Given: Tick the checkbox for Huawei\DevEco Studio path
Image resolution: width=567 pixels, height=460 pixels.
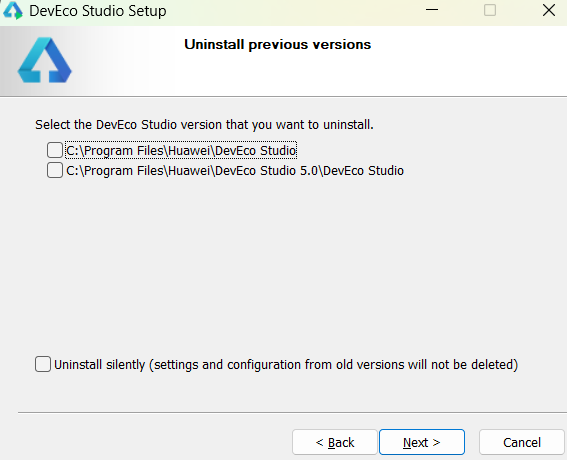Looking at the screenshot, I should coord(55,150).
